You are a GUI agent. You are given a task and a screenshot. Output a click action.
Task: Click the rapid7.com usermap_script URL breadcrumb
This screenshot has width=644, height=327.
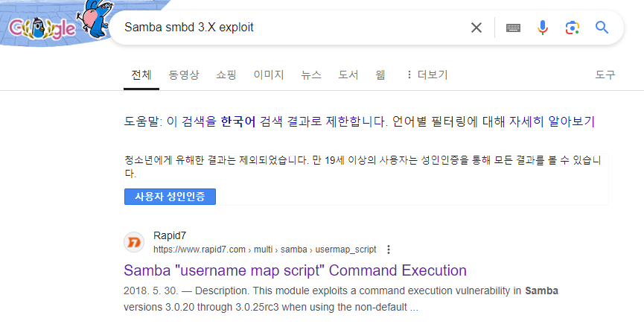(x=264, y=250)
